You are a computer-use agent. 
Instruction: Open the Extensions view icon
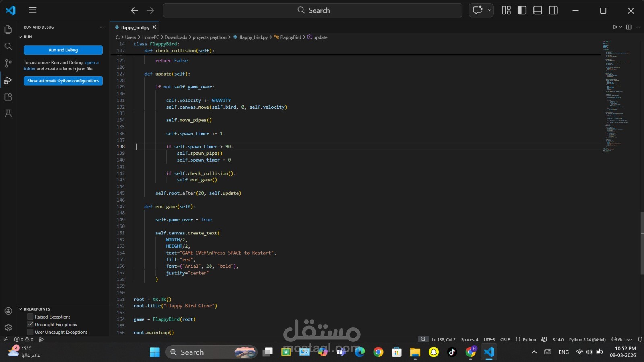click(8, 97)
